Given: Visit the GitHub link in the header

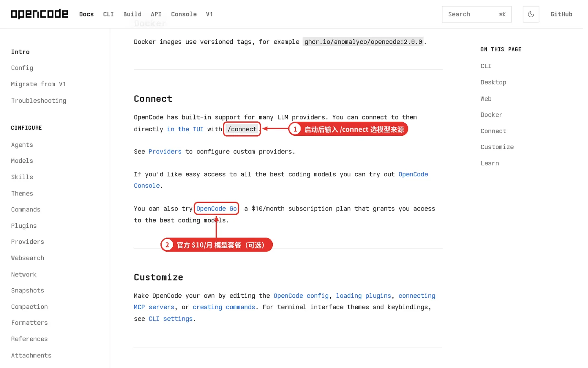Looking at the screenshot, I should [561, 14].
